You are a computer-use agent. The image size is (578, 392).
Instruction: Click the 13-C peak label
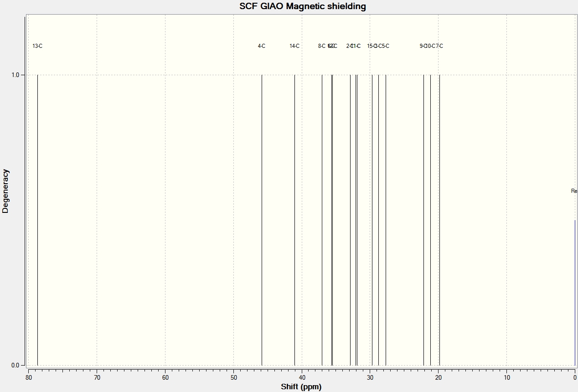pyautogui.click(x=37, y=46)
